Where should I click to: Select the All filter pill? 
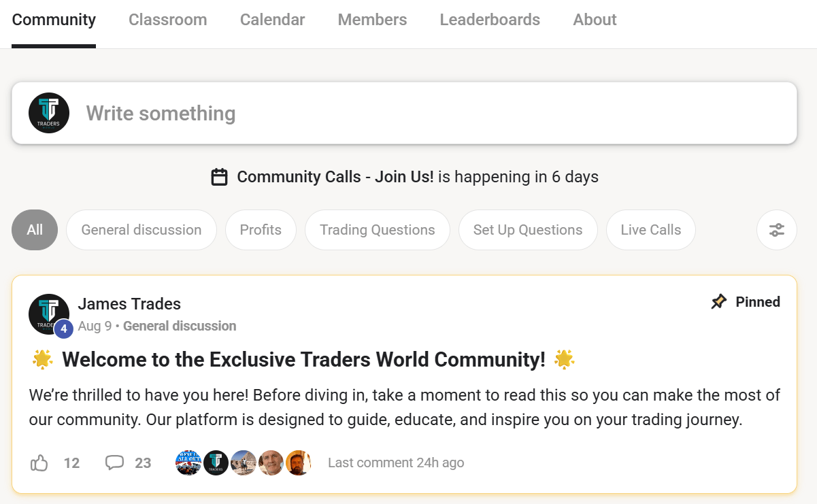(35, 230)
